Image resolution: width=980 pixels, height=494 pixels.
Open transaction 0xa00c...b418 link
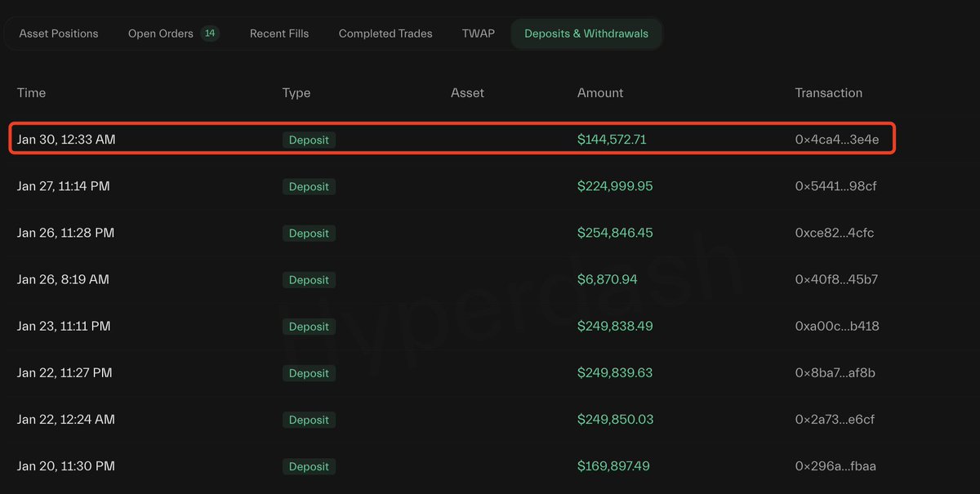click(x=837, y=326)
